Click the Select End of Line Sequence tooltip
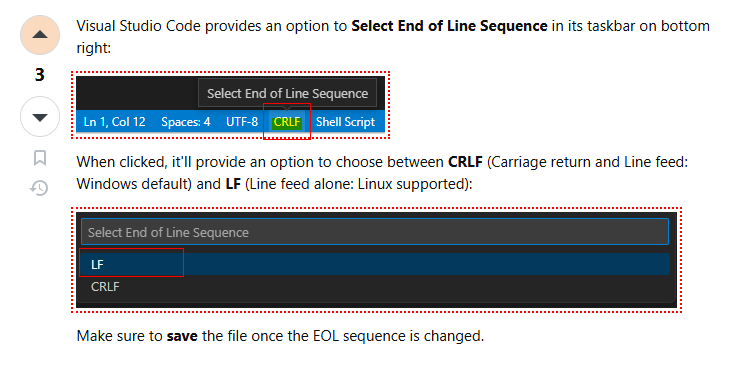This screenshot has width=755, height=370. pos(287,93)
